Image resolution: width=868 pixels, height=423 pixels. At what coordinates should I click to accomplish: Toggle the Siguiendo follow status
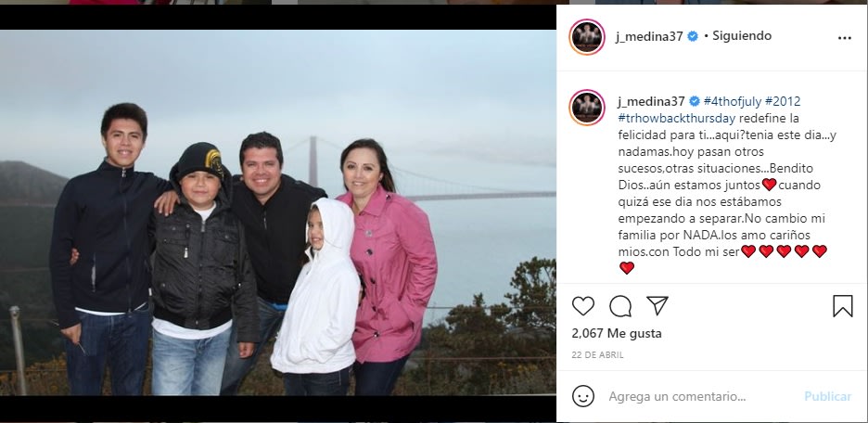pos(742,36)
